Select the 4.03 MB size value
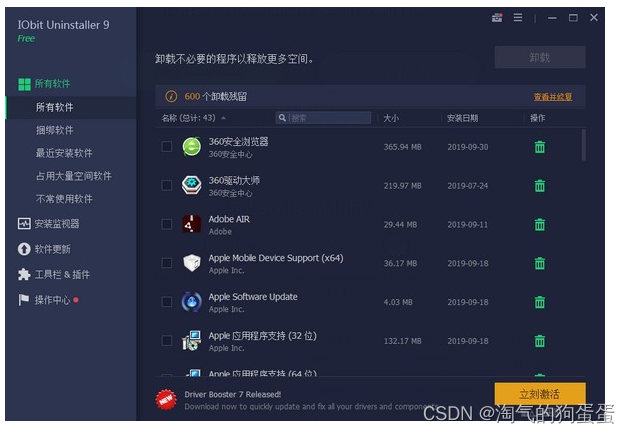Screen dimensions: 630x434 point(398,302)
